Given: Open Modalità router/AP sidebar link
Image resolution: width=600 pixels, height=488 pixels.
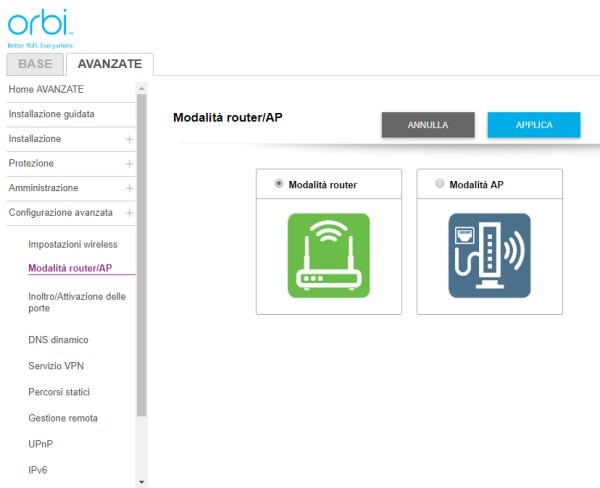Looking at the screenshot, I should (70, 268).
